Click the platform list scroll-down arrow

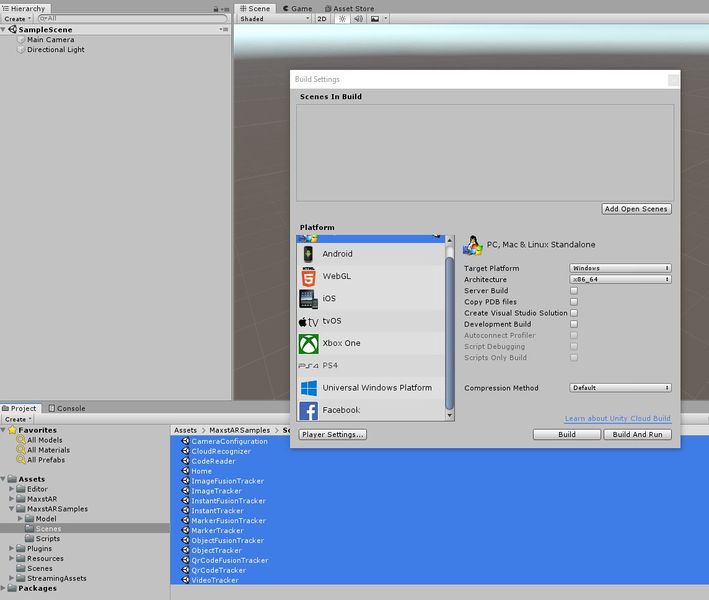449,415
